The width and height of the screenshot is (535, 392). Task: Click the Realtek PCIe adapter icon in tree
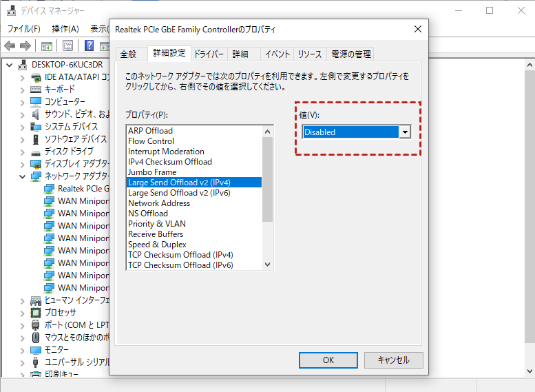49,189
